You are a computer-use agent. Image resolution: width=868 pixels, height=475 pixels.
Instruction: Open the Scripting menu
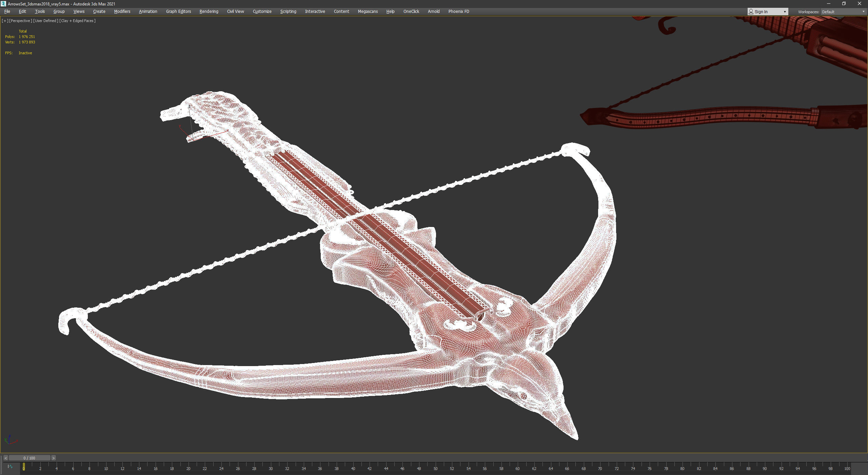pyautogui.click(x=288, y=12)
